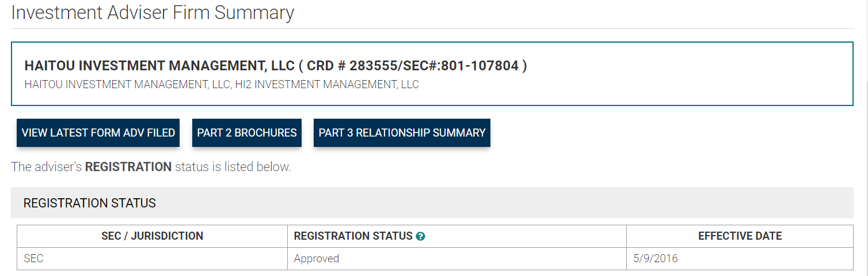The height and width of the screenshot is (276, 868).
Task: Open the registration status help icon
Action: [420, 236]
